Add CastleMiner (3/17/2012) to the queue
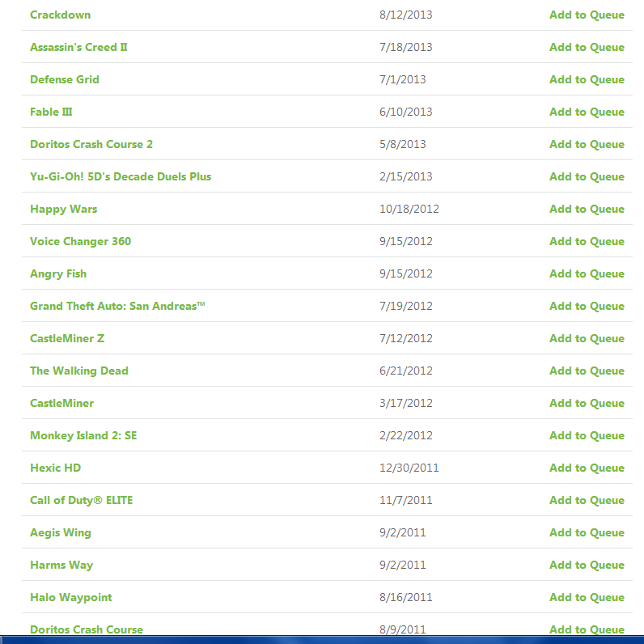Image resolution: width=644 pixels, height=644 pixels. click(x=587, y=404)
